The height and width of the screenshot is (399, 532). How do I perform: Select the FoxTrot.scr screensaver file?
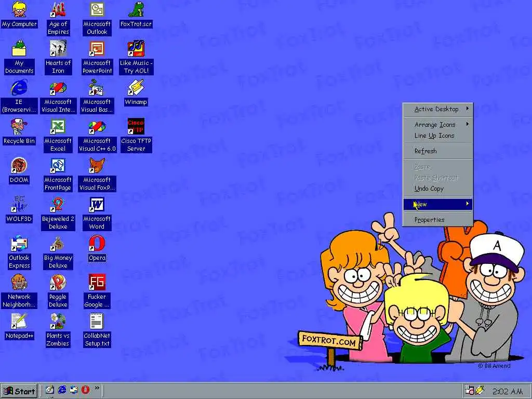[x=136, y=15]
